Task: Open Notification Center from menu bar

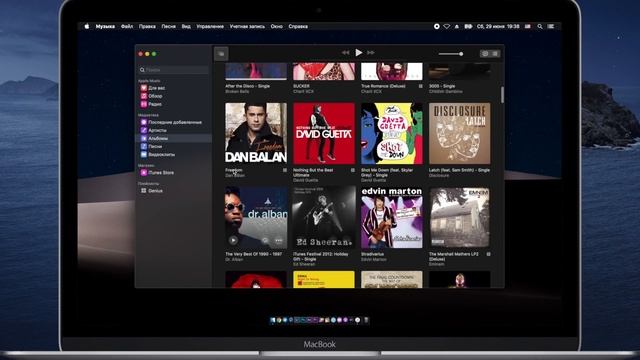Action: click(551, 26)
